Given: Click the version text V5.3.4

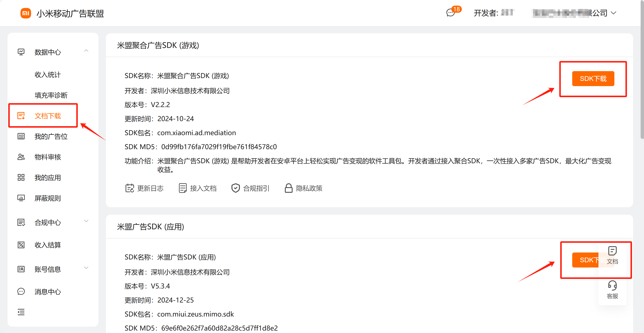Looking at the screenshot, I should pos(160,286).
